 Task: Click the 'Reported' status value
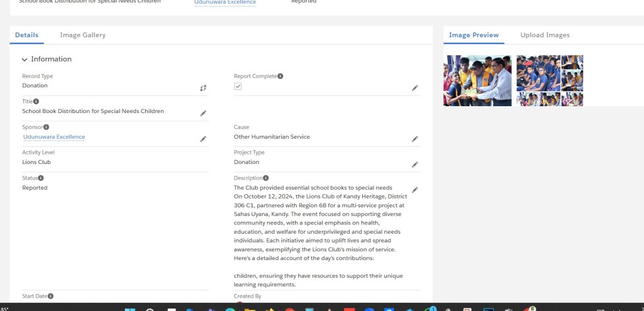[x=35, y=188]
